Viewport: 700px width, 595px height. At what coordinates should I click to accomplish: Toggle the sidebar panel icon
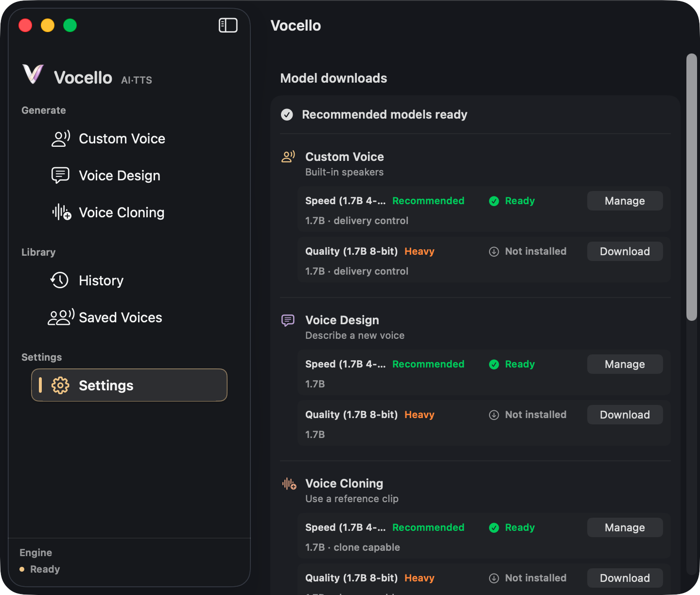[x=228, y=25]
